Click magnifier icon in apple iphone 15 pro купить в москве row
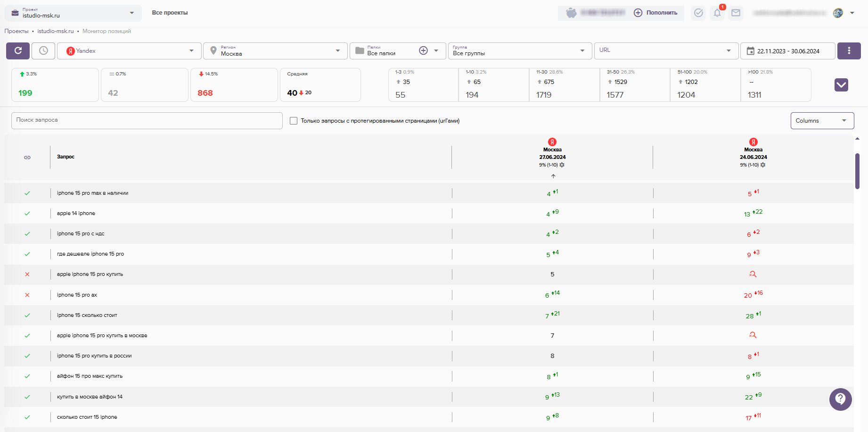 click(x=753, y=335)
